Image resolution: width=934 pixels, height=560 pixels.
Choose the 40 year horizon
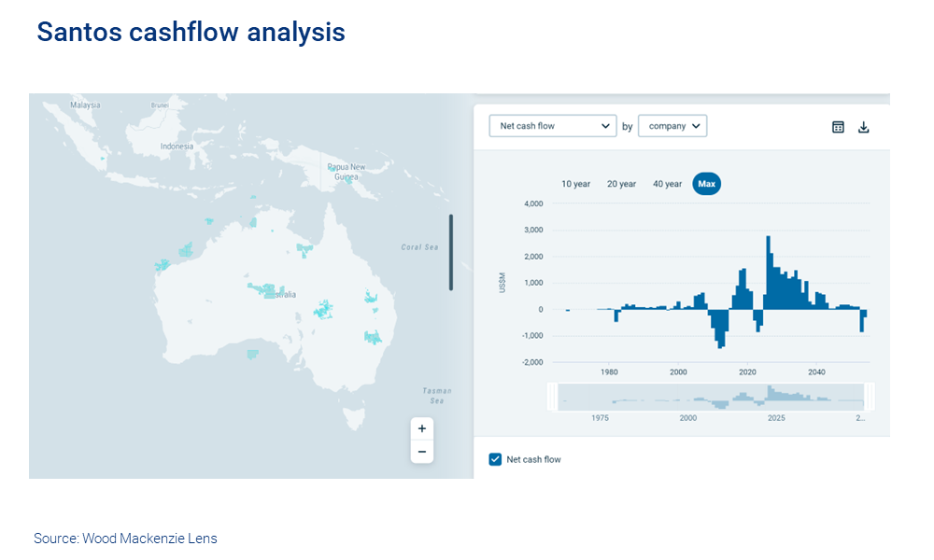pyautogui.click(x=666, y=184)
